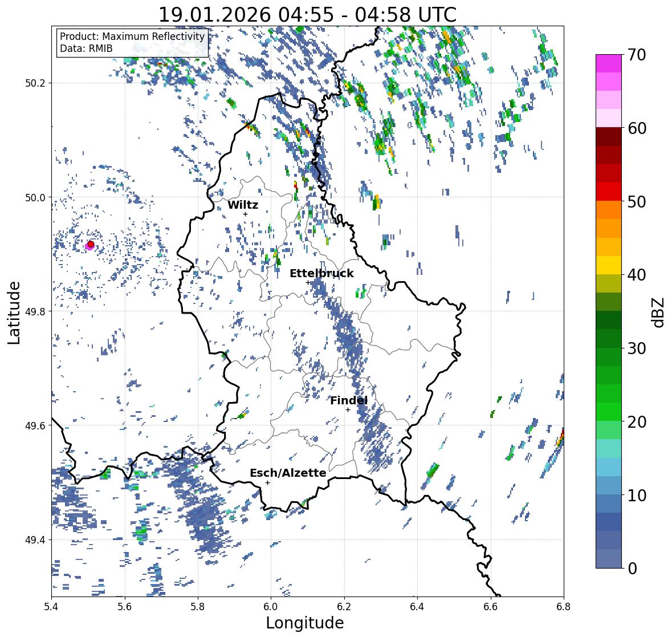Click the 5.6 longitude tick label
This screenshot has height=637, width=672.
tap(125, 606)
